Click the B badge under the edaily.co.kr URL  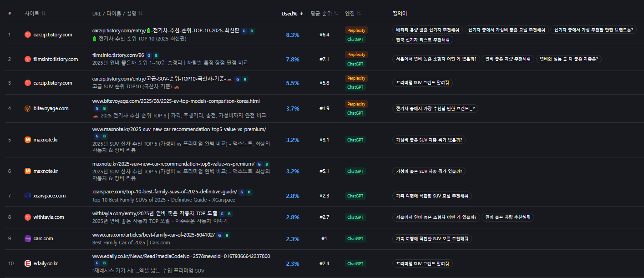coord(104,263)
